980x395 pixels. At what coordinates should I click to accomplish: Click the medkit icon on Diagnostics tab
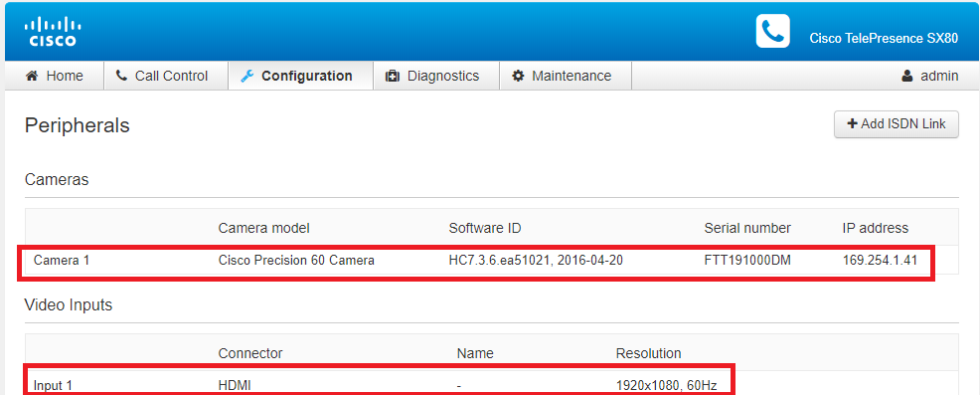392,76
